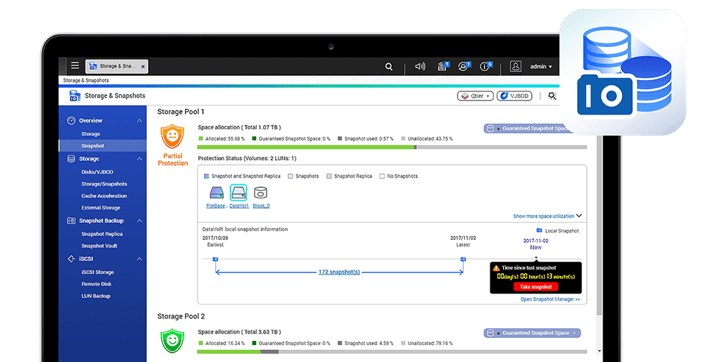Collapse the Snapshot Backup sidebar section

pos(140,221)
